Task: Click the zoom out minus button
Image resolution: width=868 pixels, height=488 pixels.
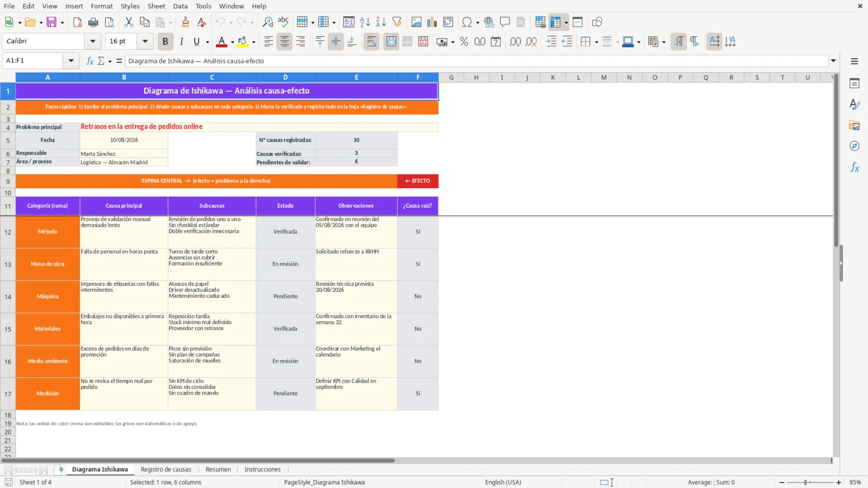Action: click(782, 483)
